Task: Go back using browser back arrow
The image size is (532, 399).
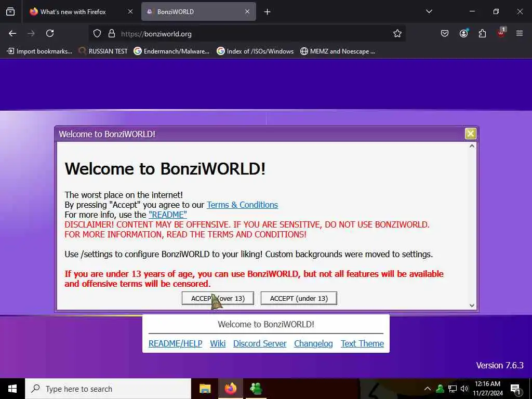Action: pyautogui.click(x=12, y=33)
